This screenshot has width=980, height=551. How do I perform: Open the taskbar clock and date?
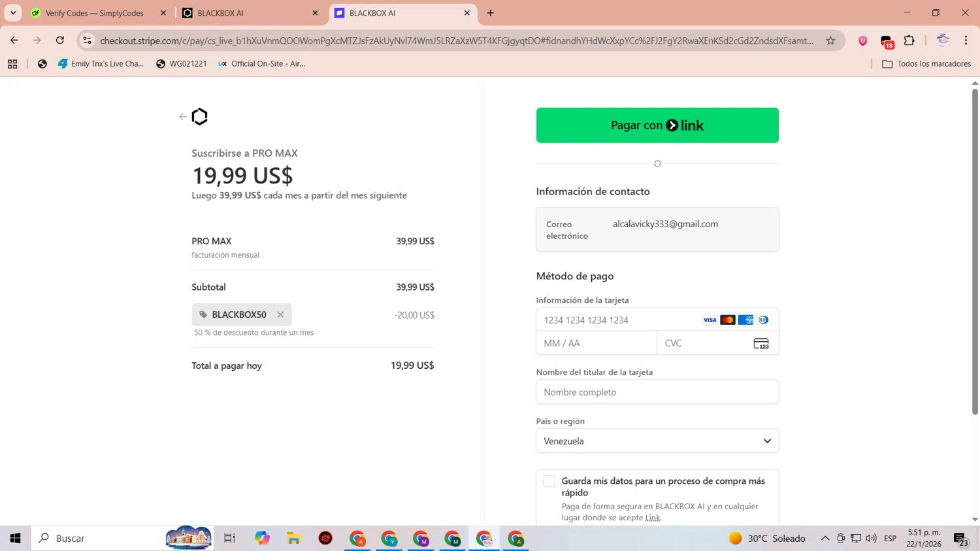pyautogui.click(x=923, y=539)
